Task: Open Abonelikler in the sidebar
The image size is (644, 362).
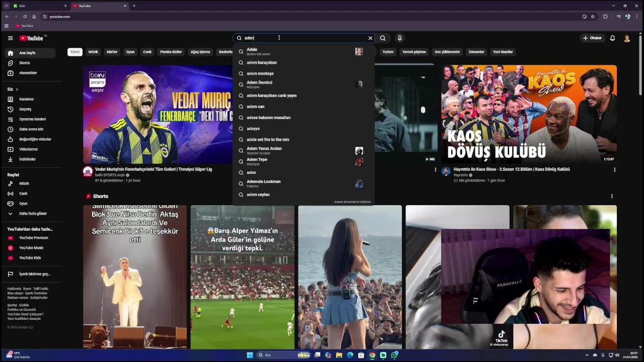Action: pos(30,73)
